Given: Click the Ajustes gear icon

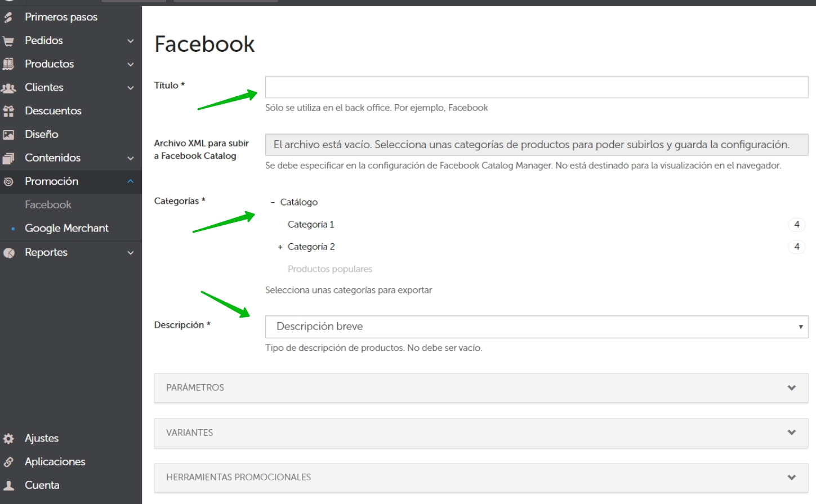Looking at the screenshot, I should pyautogui.click(x=8, y=439).
